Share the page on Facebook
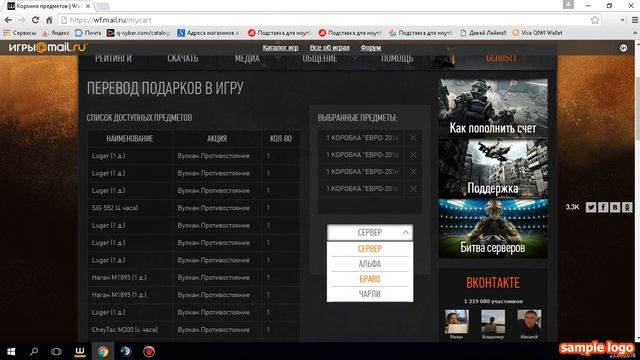 603,207
